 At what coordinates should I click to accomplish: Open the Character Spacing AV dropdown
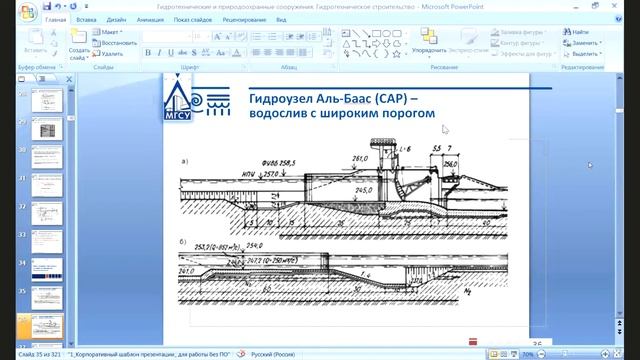point(206,53)
